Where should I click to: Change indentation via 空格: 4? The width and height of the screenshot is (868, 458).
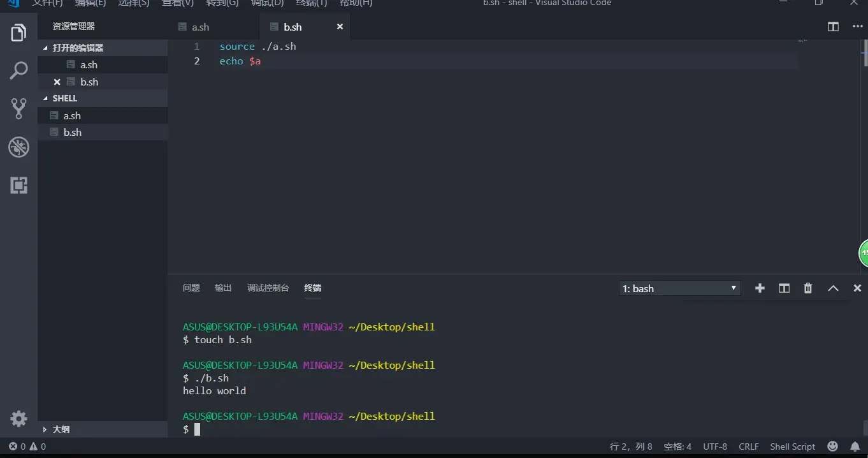point(677,447)
